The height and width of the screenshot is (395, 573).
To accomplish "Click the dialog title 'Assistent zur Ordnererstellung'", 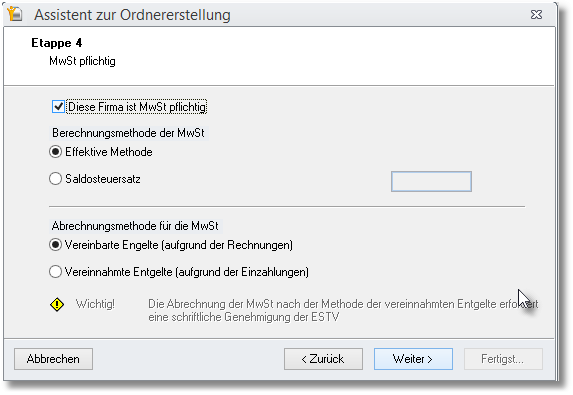I will tap(132, 15).
